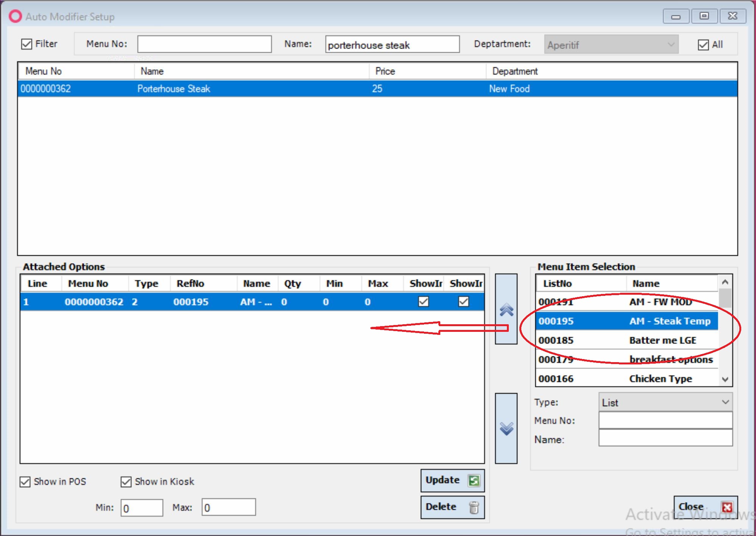Select list item 000195 AM - Steak Temp
Viewport: 756px width, 536px height.
point(627,321)
